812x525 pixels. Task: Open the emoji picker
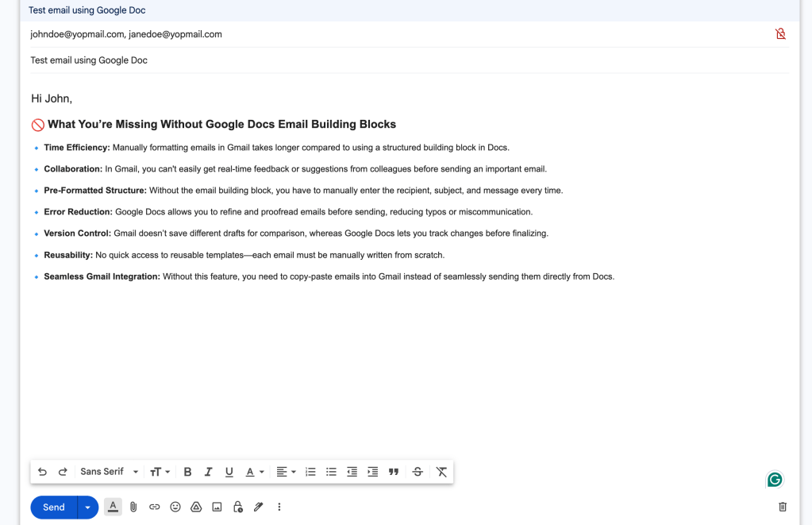pos(175,507)
